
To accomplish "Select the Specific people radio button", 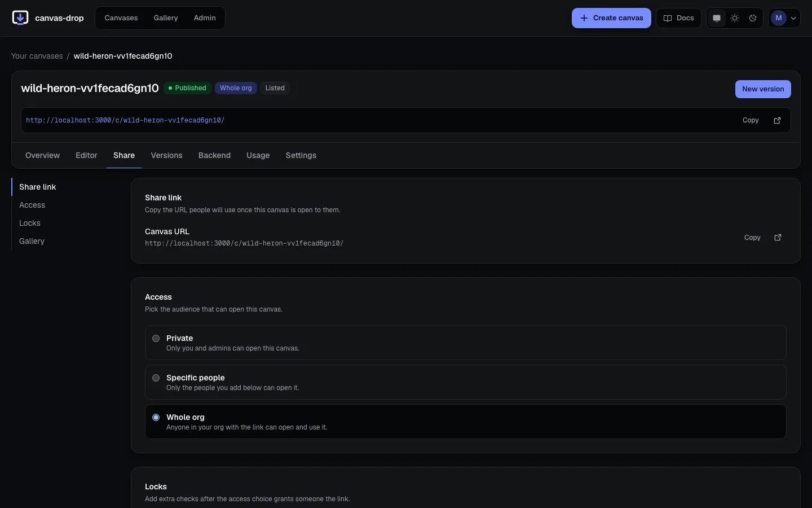I will 156,378.
